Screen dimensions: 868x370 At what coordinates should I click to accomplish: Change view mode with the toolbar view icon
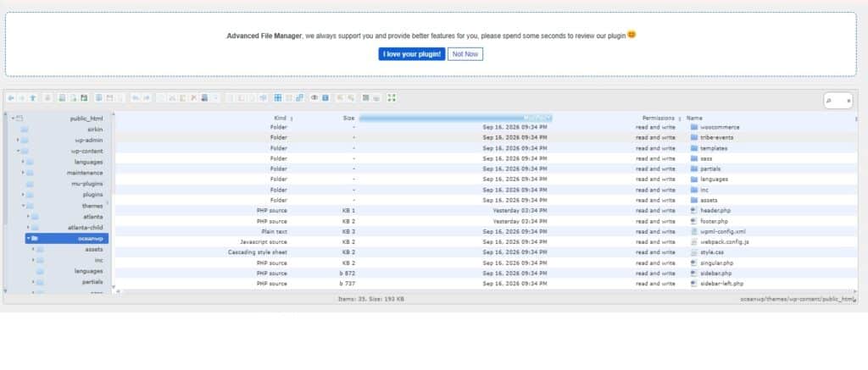pyautogui.click(x=365, y=98)
